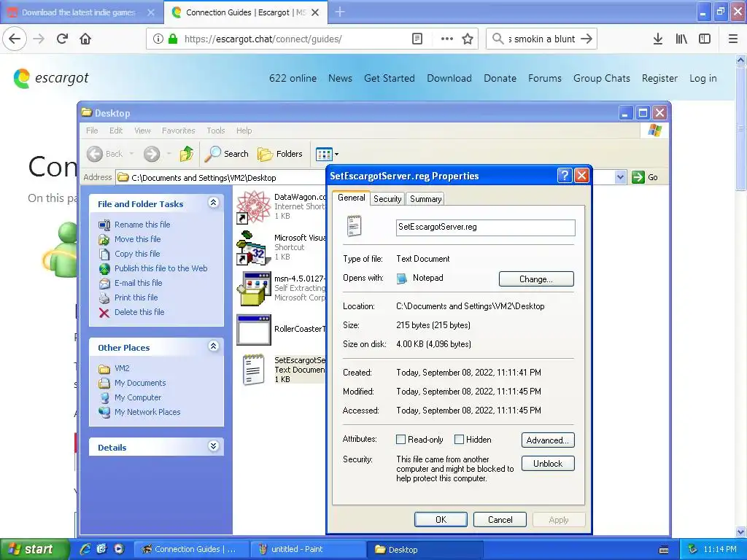Click the file name field in Properties
This screenshot has height=560, width=747.
tap(485, 227)
